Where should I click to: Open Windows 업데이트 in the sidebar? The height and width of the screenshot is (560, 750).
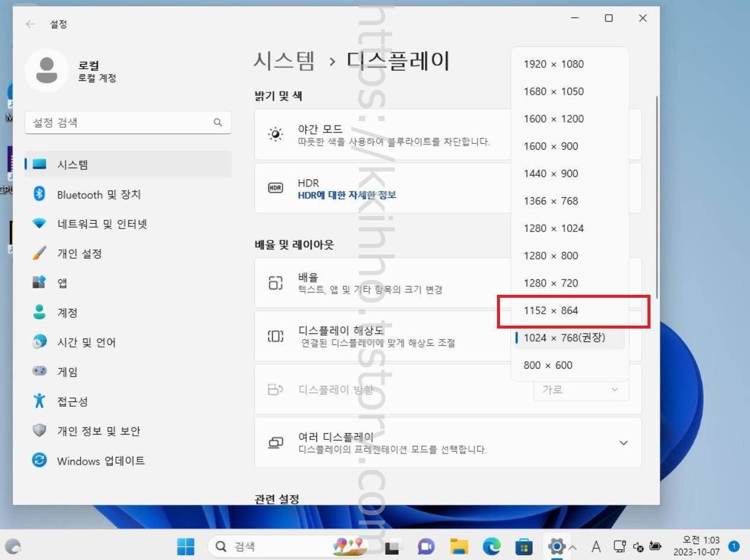[128, 461]
